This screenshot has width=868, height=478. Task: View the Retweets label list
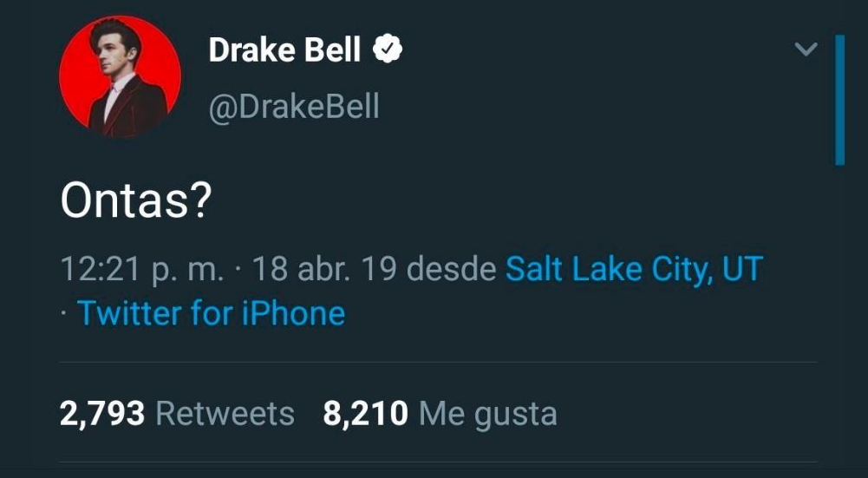(x=225, y=414)
